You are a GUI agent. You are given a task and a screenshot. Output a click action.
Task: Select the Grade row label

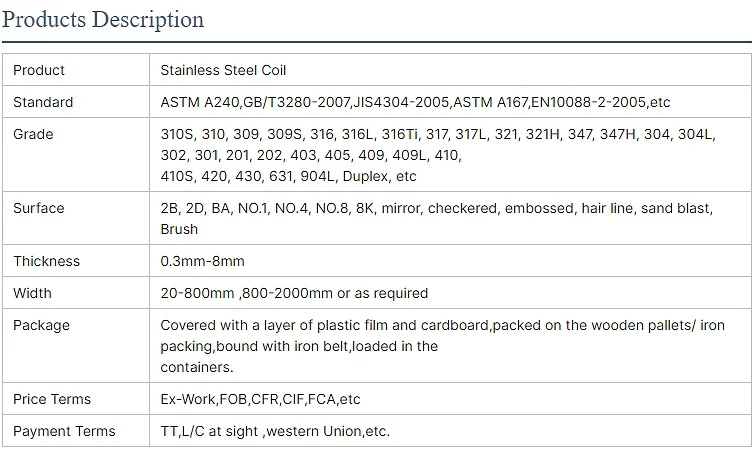tap(33, 134)
